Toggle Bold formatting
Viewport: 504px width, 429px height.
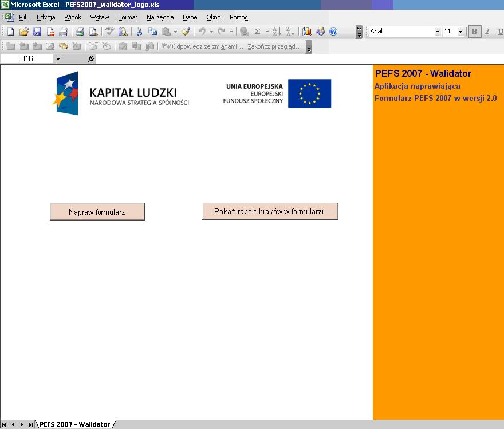coord(474,32)
